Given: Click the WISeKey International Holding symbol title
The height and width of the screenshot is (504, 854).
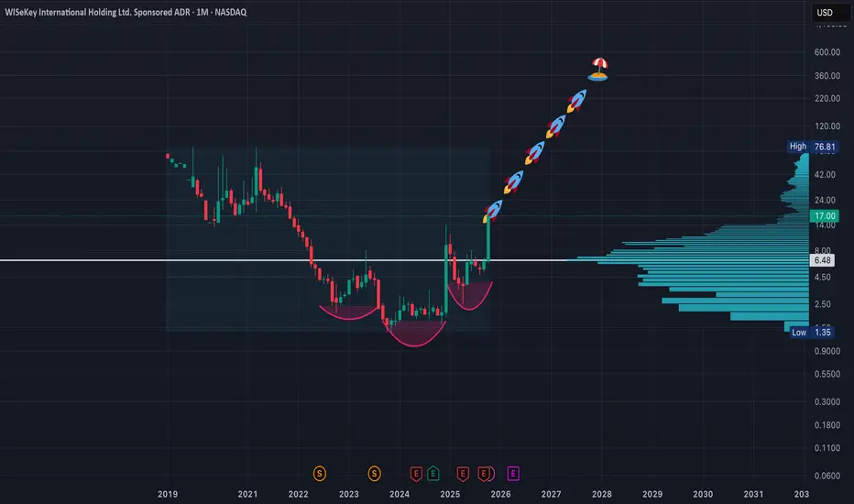Looking at the screenshot, I should tap(126, 12).
